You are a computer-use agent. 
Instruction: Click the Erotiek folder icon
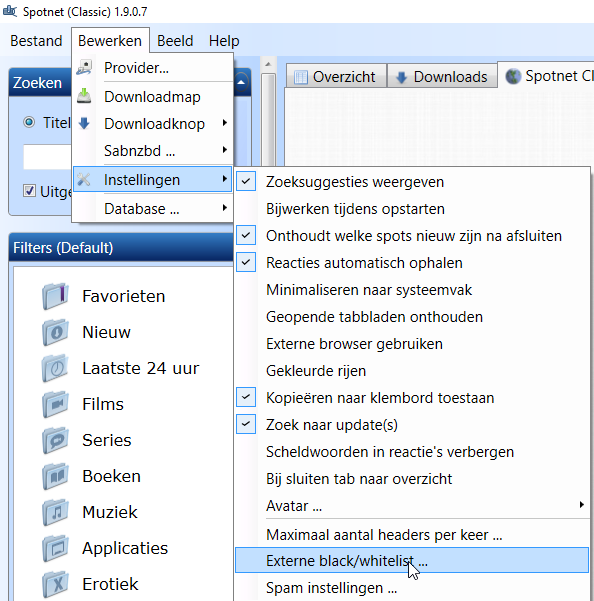pyautogui.click(x=56, y=585)
